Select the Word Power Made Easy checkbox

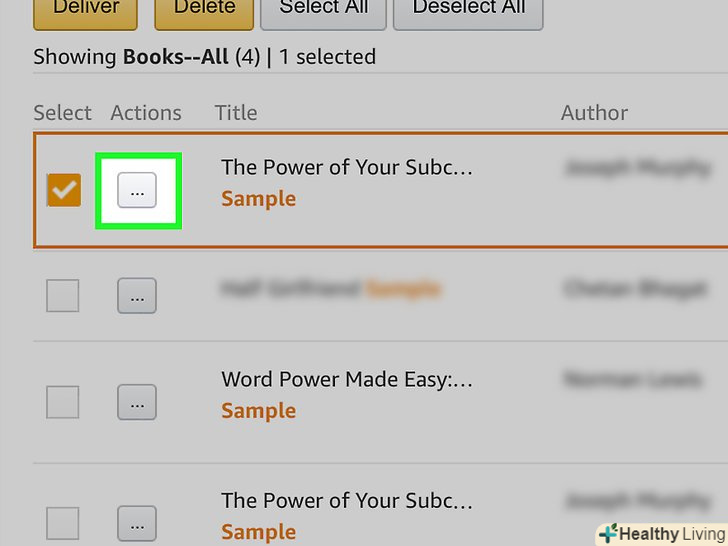point(63,403)
